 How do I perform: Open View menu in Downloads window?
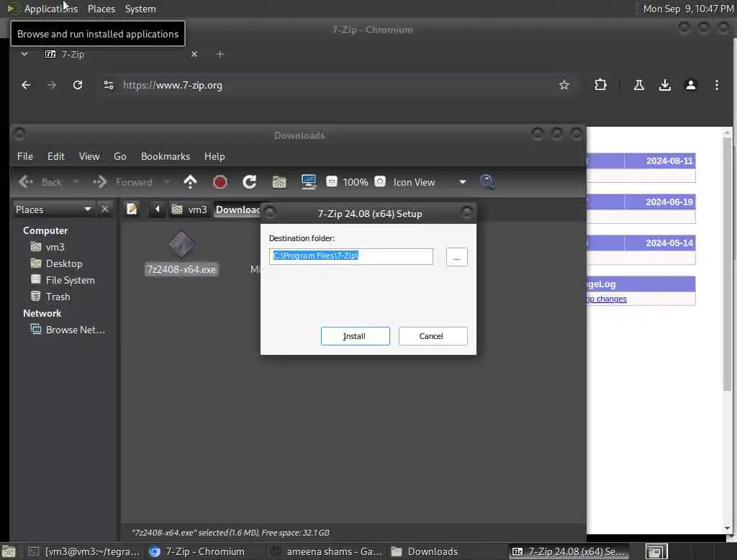(x=89, y=156)
